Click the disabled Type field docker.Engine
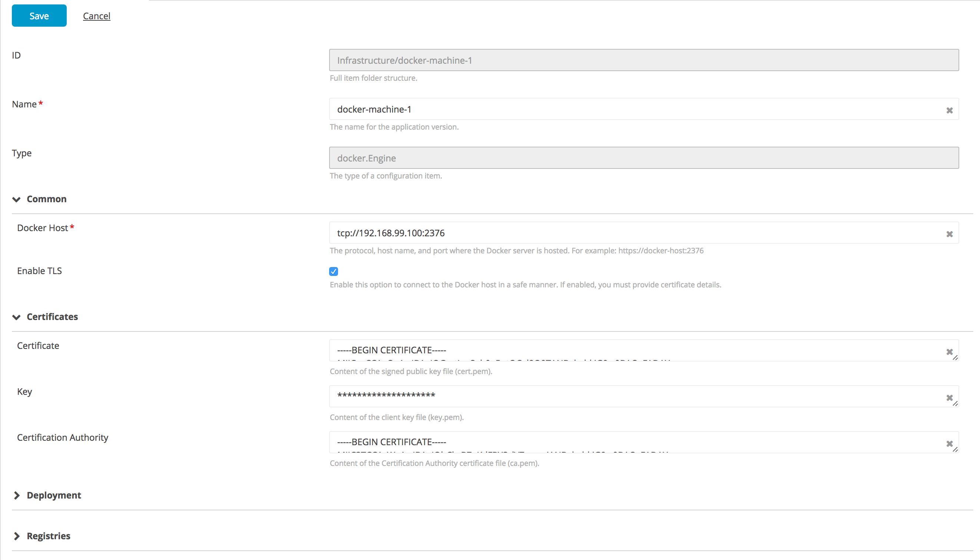 coord(643,158)
